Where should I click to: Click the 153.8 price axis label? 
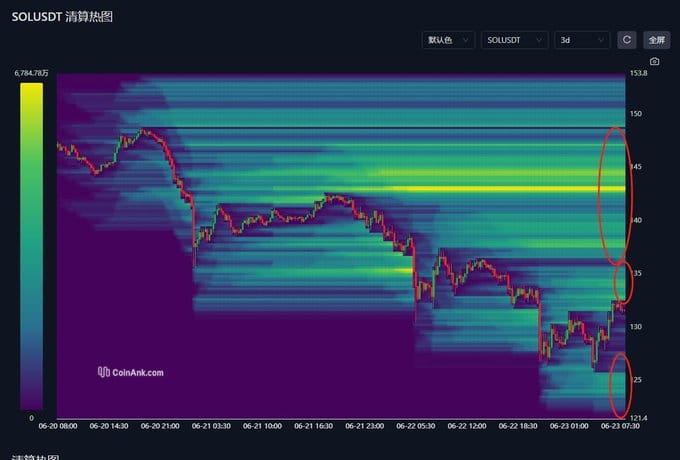[638, 73]
